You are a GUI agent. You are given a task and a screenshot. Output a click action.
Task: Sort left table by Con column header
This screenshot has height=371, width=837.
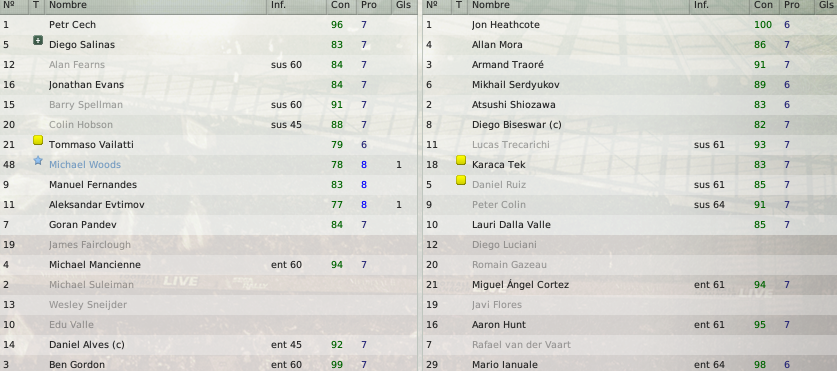click(341, 5)
